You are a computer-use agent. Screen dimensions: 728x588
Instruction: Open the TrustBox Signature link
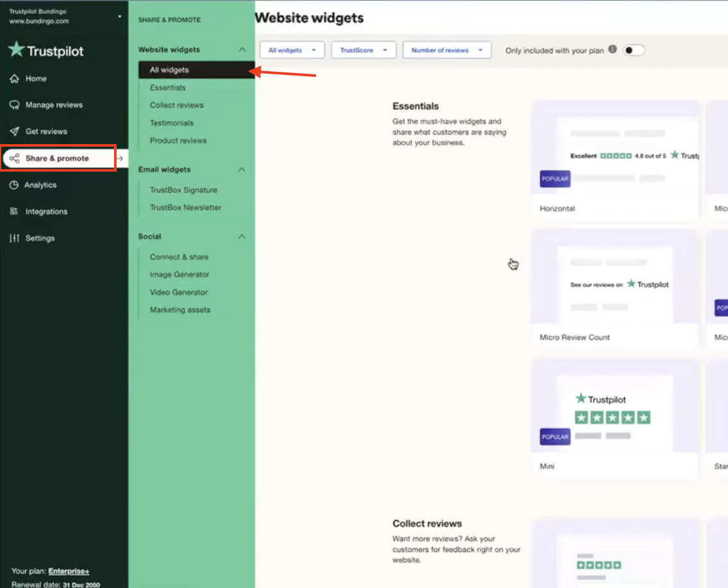(x=183, y=190)
